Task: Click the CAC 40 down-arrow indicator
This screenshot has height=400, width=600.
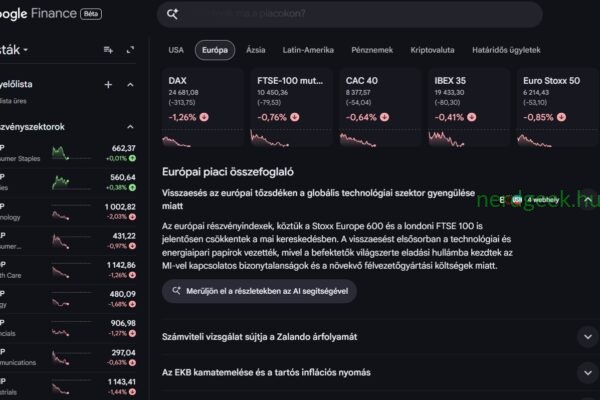Action: [385, 117]
